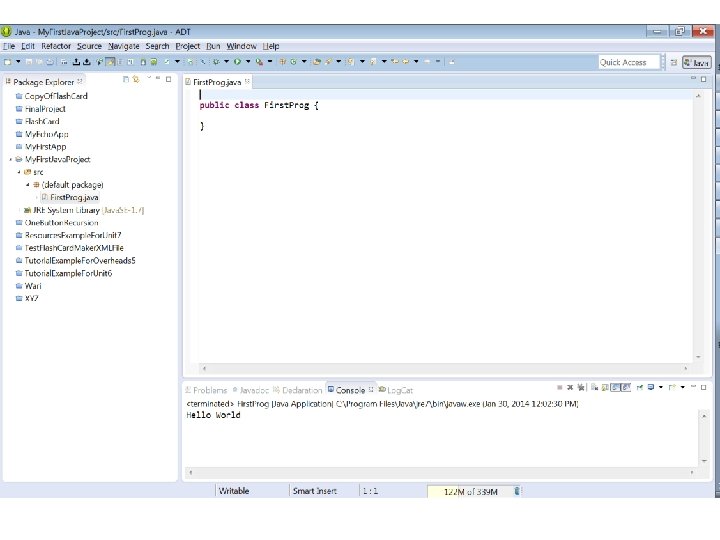Image resolution: width=720 pixels, height=540 pixels.
Task: Open Display Selected Console dropdown arrow
Action: tap(661, 388)
